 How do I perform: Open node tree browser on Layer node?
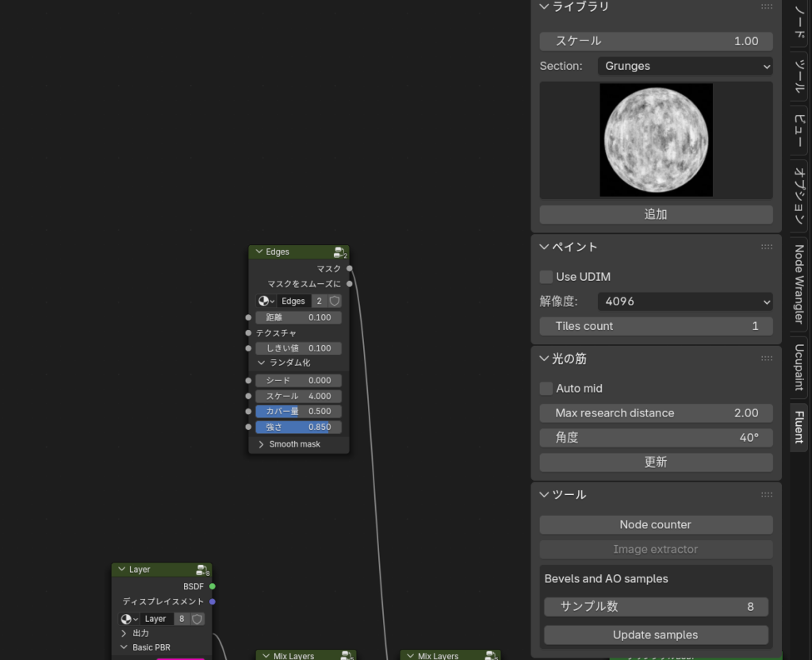[128, 619]
